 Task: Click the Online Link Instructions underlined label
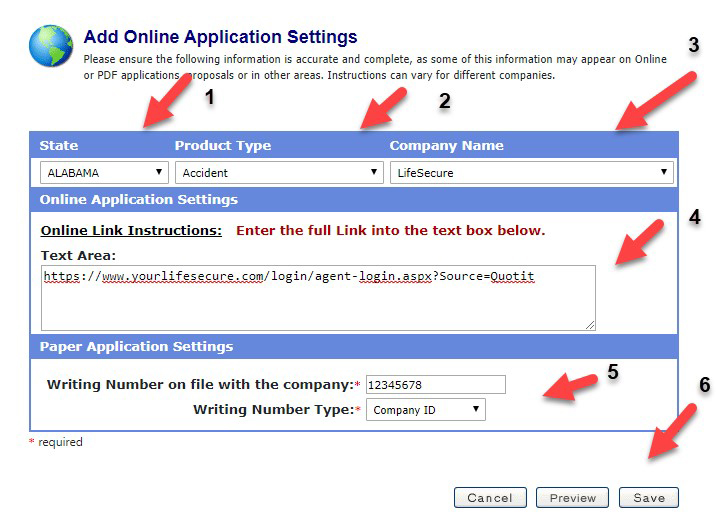(131, 231)
